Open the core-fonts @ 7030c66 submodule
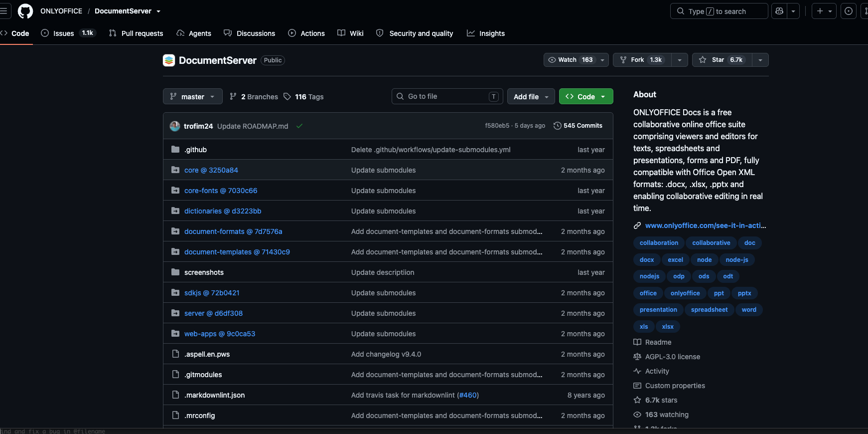 coord(221,191)
